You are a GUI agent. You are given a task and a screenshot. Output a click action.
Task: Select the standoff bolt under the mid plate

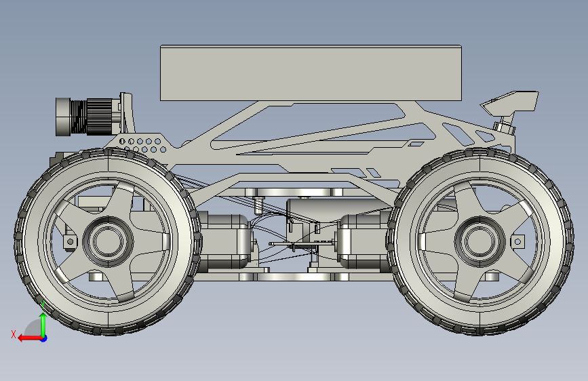pyautogui.click(x=258, y=205)
